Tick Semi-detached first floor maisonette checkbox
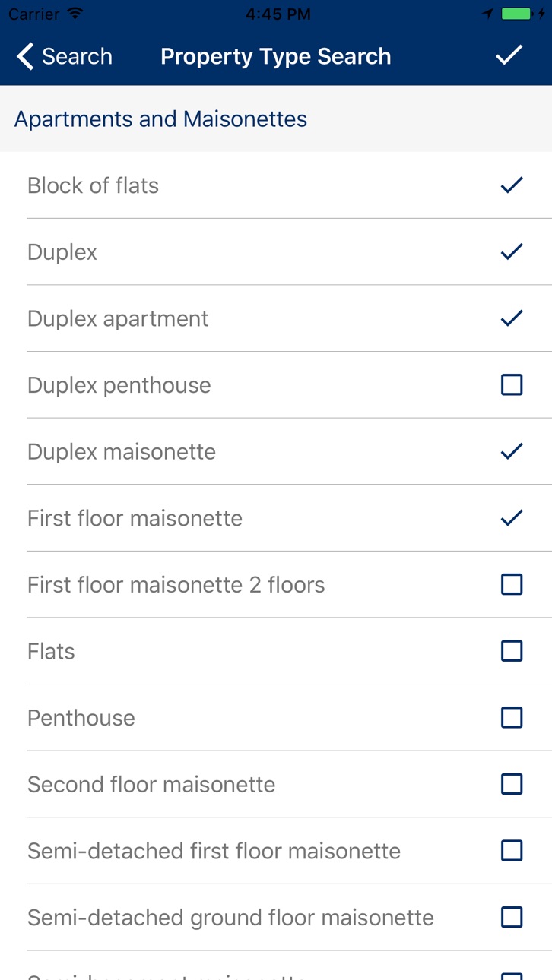This screenshot has height=980, width=552. pyautogui.click(x=512, y=851)
